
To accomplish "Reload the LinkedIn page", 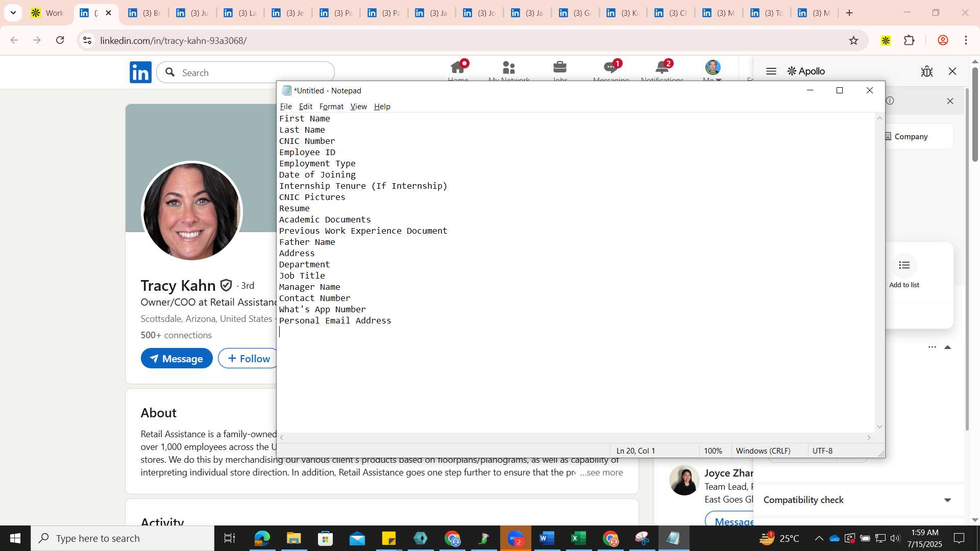I will pos(60,40).
